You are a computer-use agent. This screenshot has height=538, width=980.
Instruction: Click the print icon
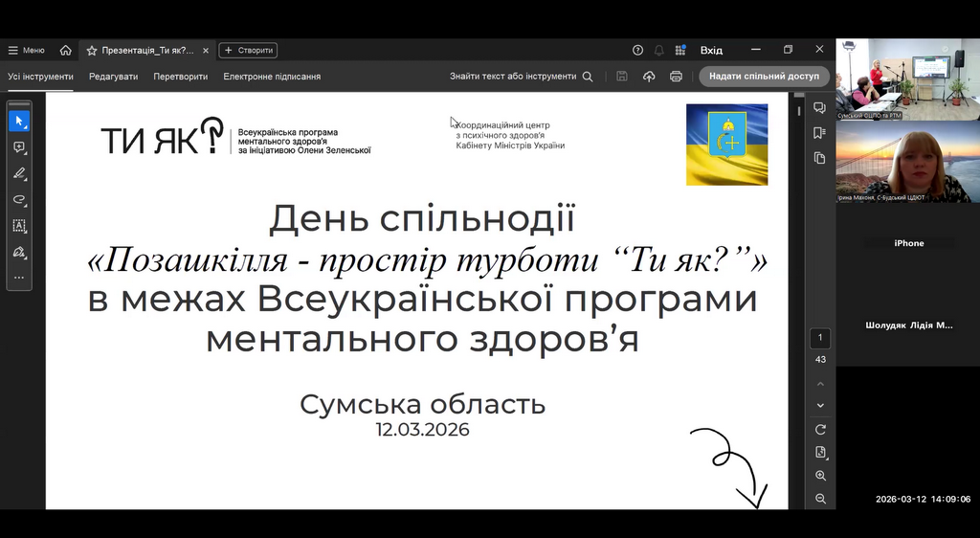pos(676,77)
